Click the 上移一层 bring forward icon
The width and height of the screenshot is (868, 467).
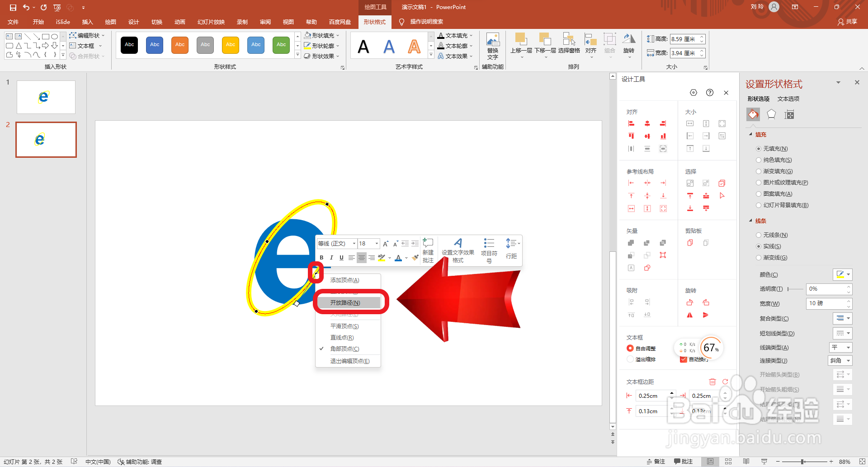point(521,39)
